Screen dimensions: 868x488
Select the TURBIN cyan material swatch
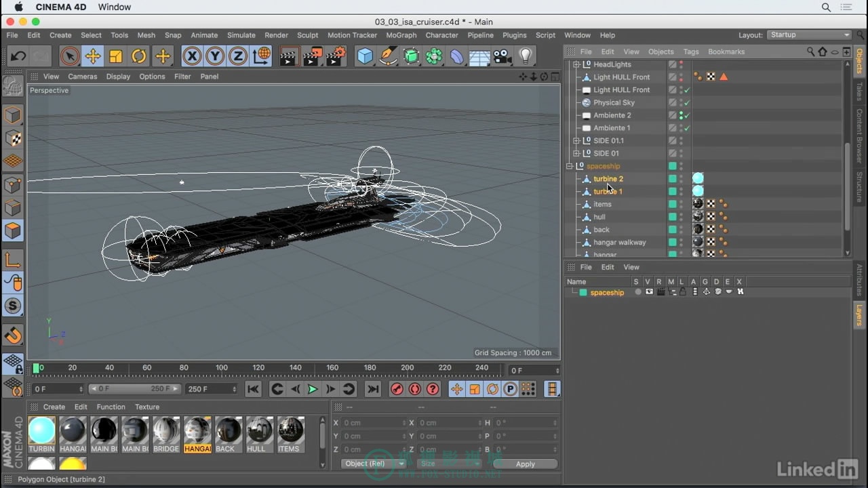(41, 434)
